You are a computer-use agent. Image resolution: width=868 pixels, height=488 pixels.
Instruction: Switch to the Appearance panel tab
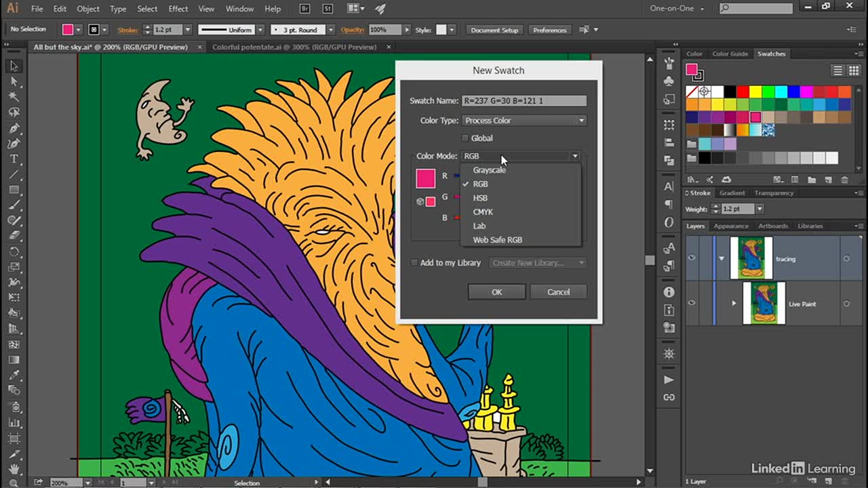click(731, 226)
